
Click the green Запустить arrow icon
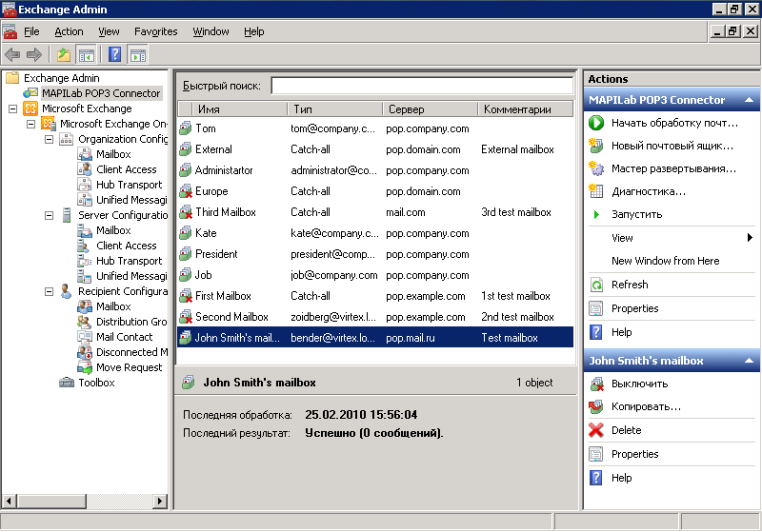tap(597, 214)
